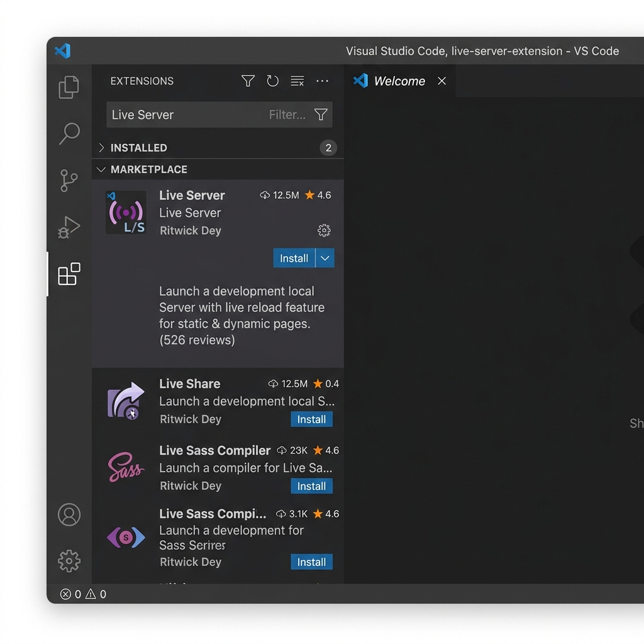Click the (526 reviews) text

(197, 340)
